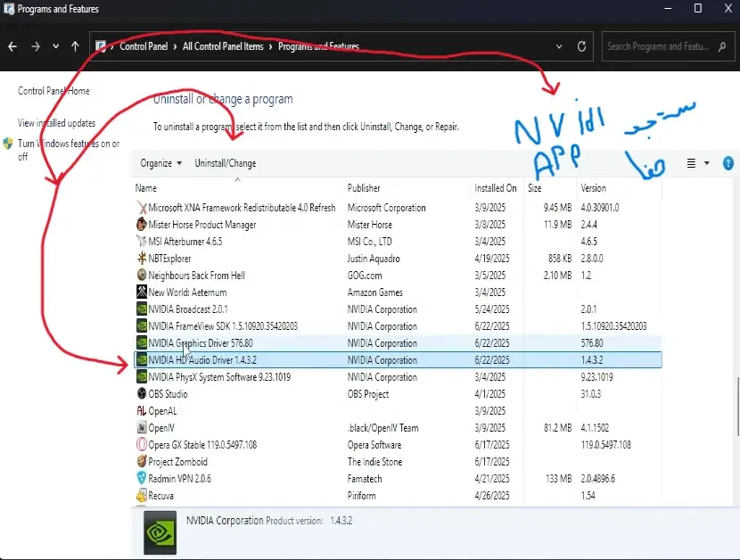
Task: Select All Control Panel Items breadcrumb
Action: [223, 46]
